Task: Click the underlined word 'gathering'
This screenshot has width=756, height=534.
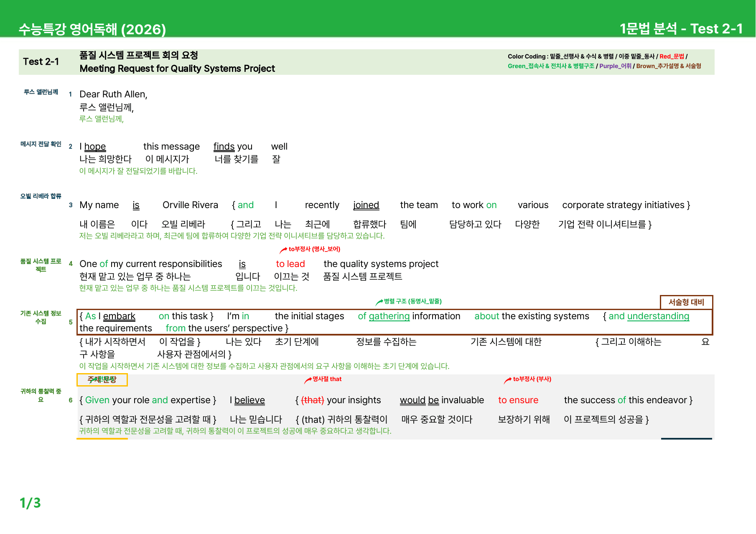Action: pyautogui.click(x=389, y=316)
